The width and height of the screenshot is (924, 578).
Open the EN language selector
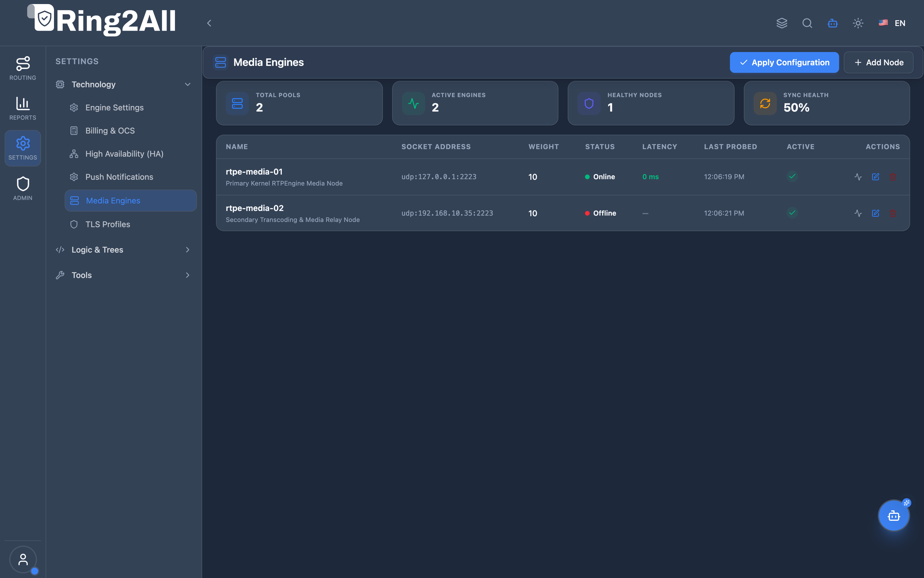(892, 23)
